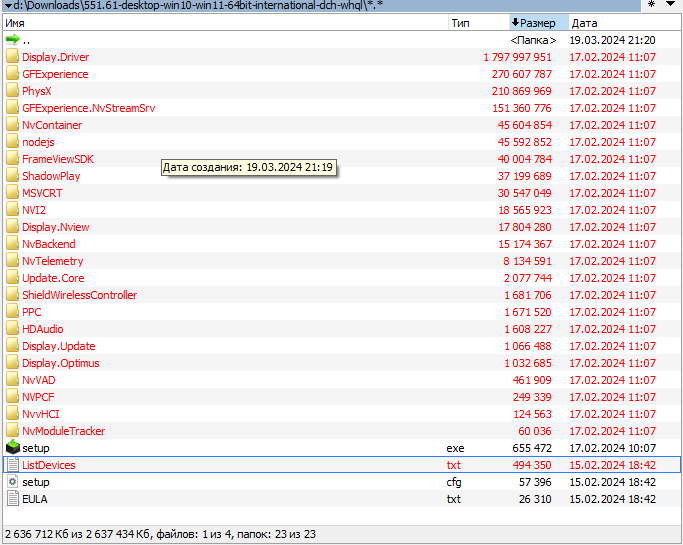Click the asterisk favorites button in path bar
The width and height of the screenshot is (683, 545).
coord(652,4)
